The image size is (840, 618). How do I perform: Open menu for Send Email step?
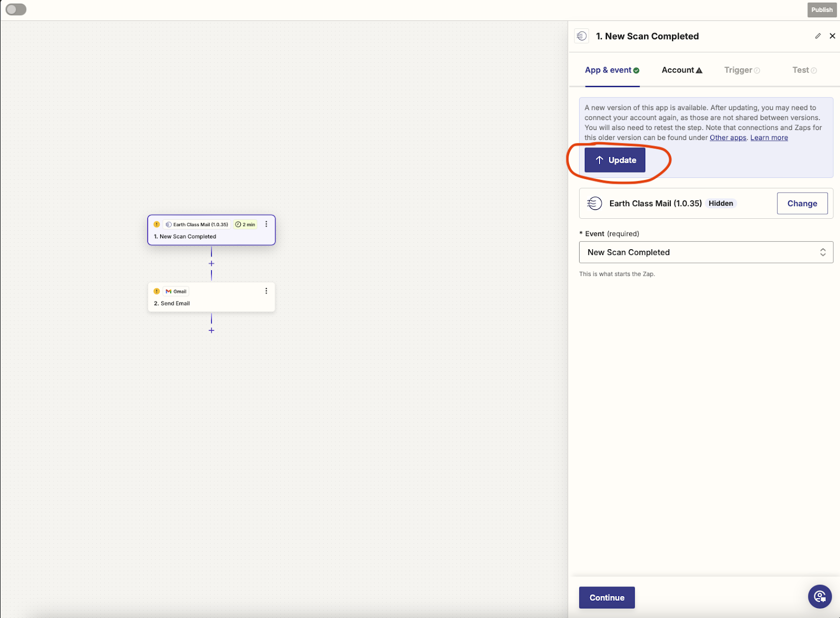(266, 291)
